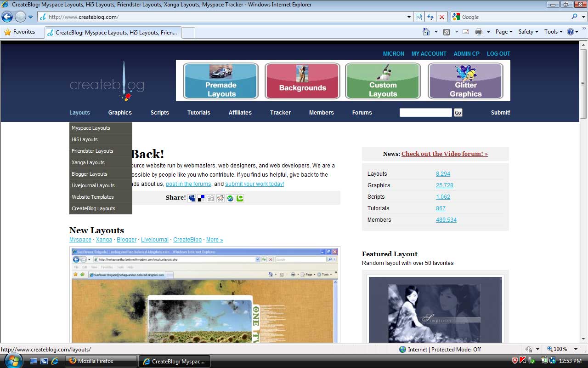Screen dimensions: 588x368
Task: Click the New Layouts preview thumbnail
Action: click(x=205, y=295)
